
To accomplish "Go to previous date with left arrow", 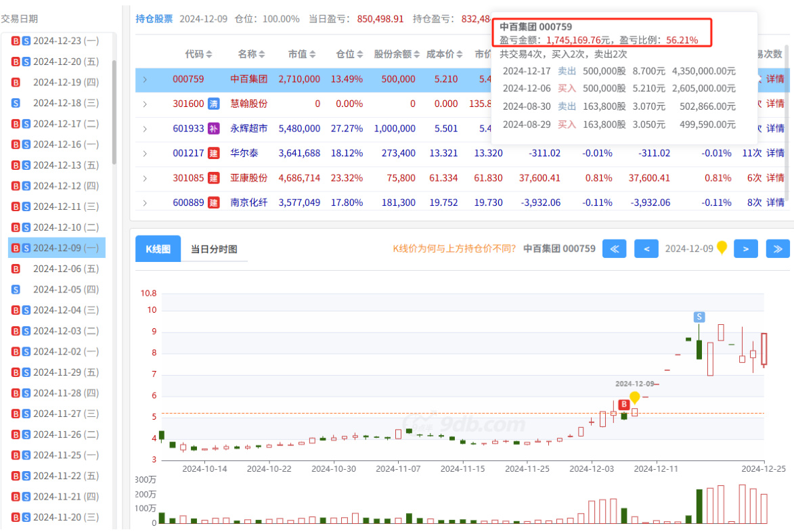I will 646,249.
